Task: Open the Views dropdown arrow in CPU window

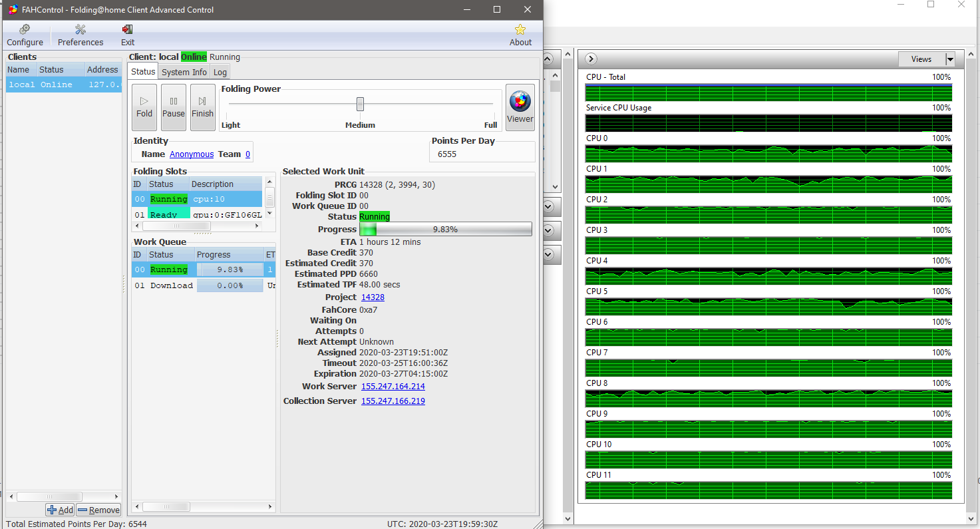Action: (x=949, y=59)
